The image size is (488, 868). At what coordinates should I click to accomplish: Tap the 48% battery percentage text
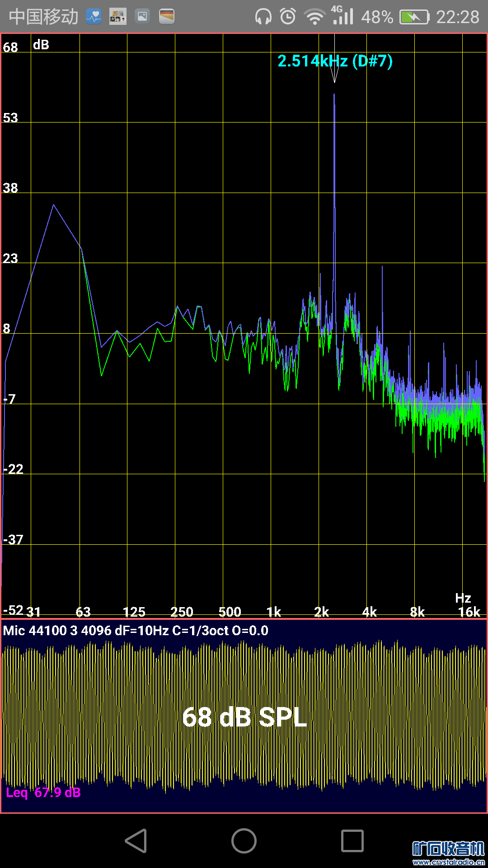click(377, 17)
